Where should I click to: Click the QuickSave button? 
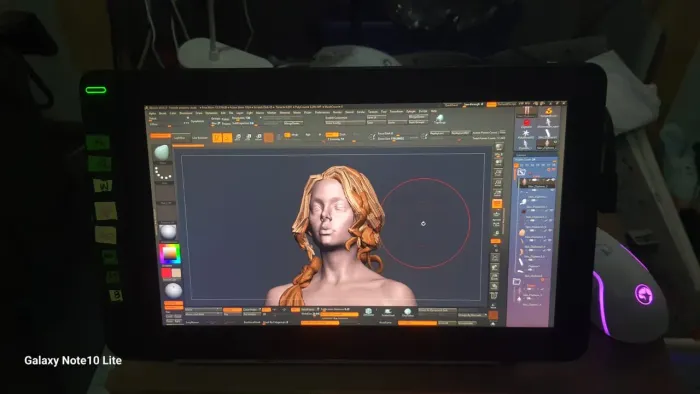coord(451,104)
